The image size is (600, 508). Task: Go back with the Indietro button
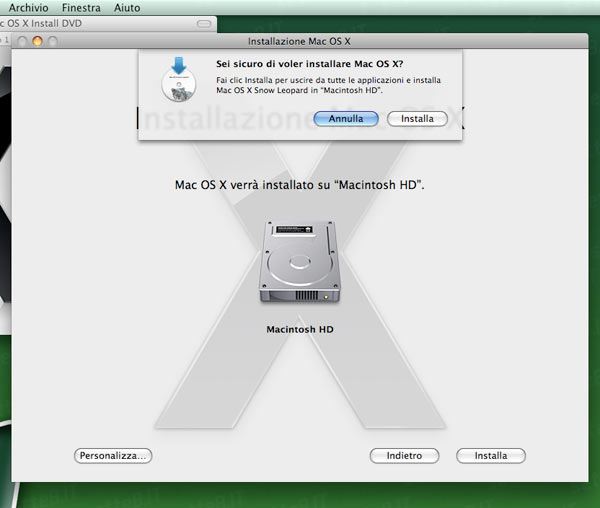point(404,456)
